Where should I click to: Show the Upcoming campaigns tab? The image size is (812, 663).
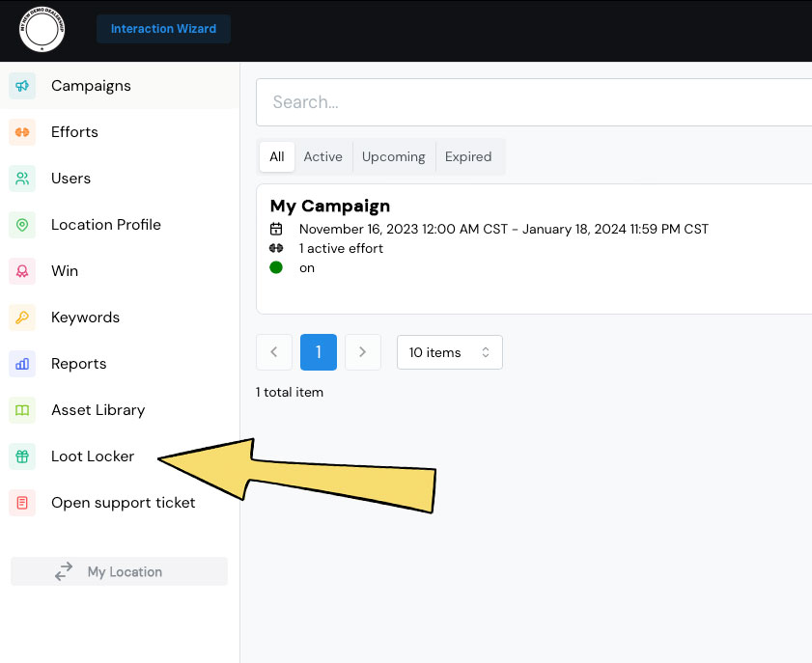click(393, 156)
